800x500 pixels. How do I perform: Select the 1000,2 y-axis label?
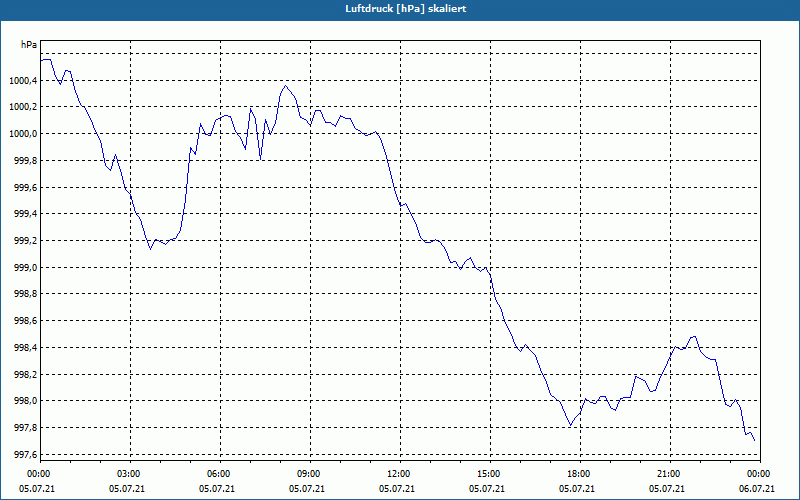23,107
